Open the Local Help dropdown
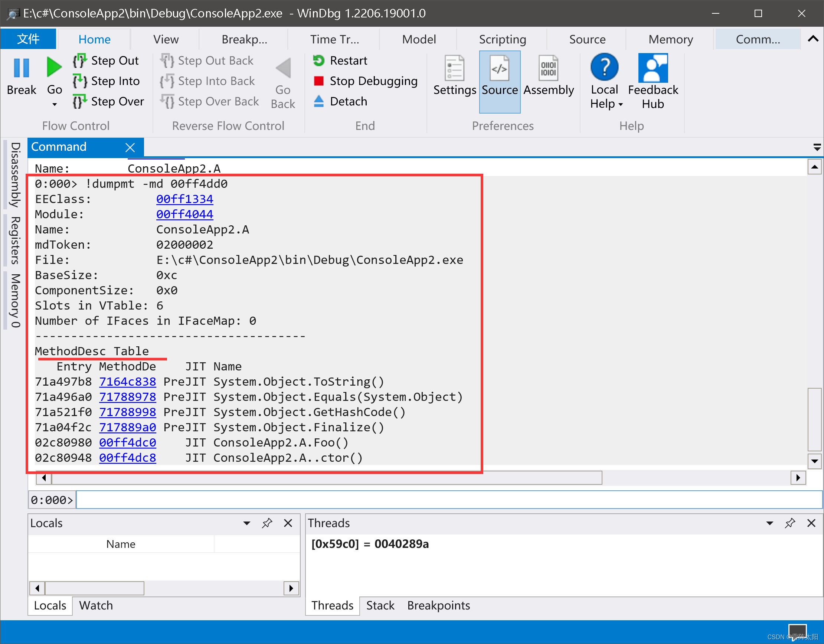This screenshot has height=644, width=824. 621,105
